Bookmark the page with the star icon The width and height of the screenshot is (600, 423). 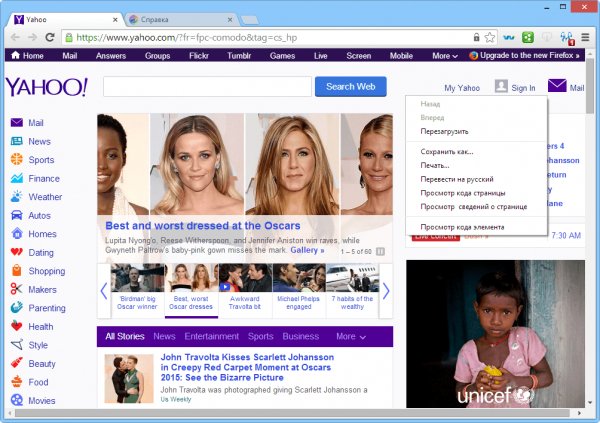click(489, 37)
